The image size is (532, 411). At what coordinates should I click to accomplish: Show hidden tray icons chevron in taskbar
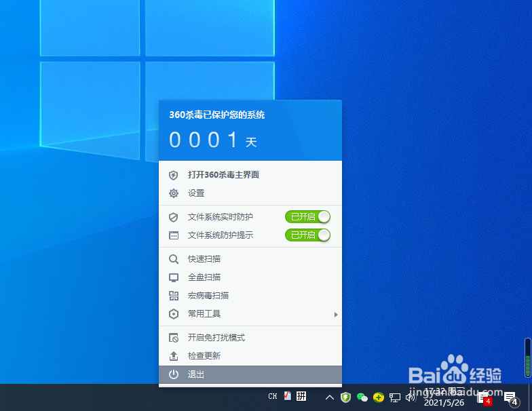point(330,397)
